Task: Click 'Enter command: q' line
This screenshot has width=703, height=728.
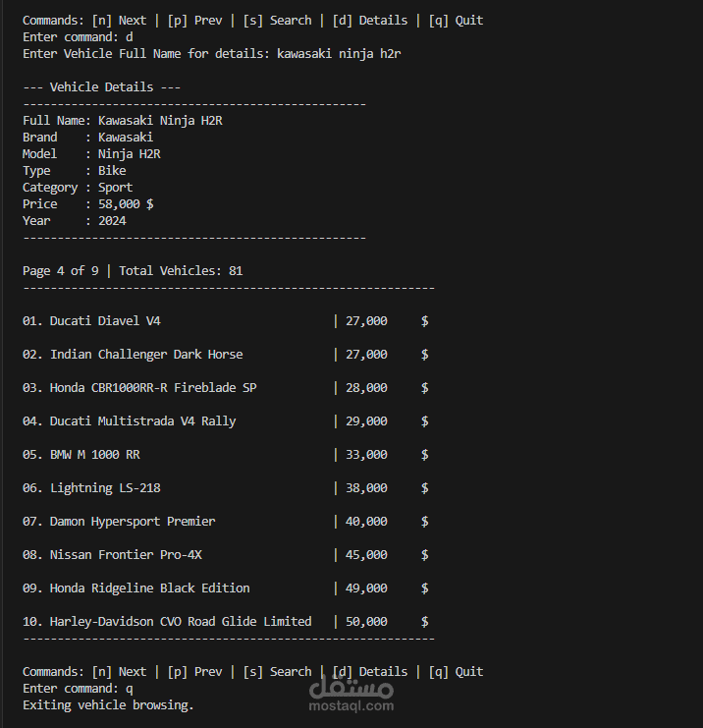Action: pyautogui.click(x=78, y=689)
